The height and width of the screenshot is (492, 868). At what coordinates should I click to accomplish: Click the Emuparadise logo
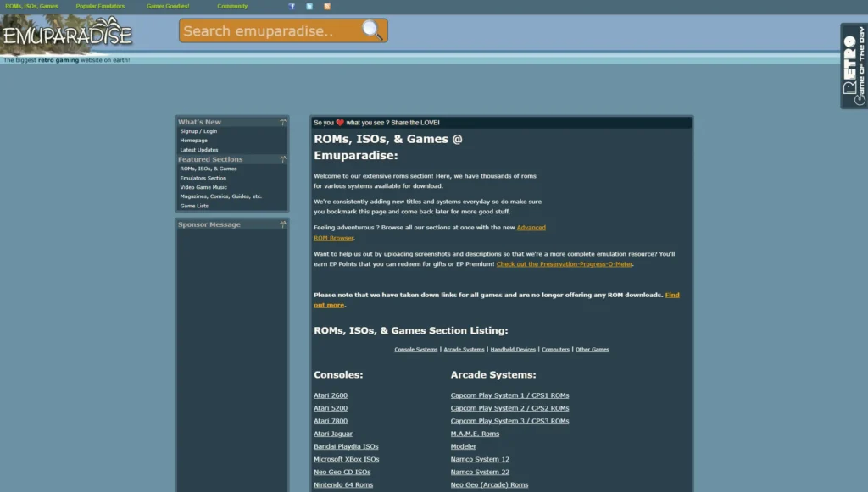(x=68, y=34)
